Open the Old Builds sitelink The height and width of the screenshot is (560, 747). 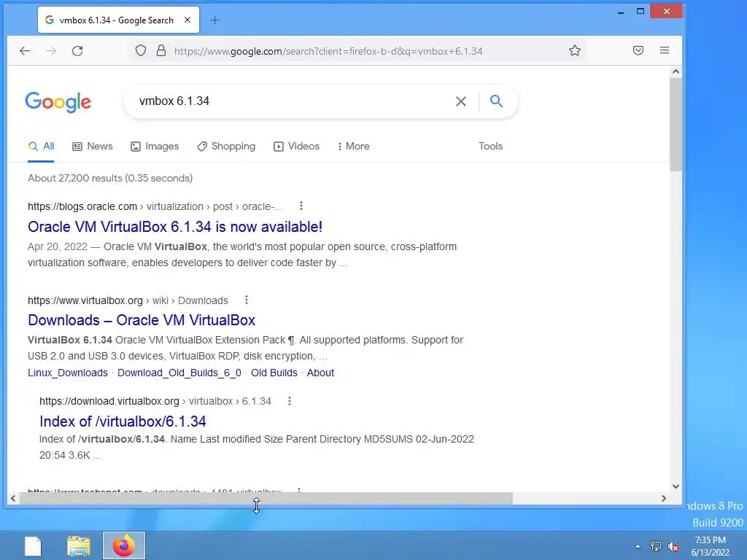click(274, 373)
